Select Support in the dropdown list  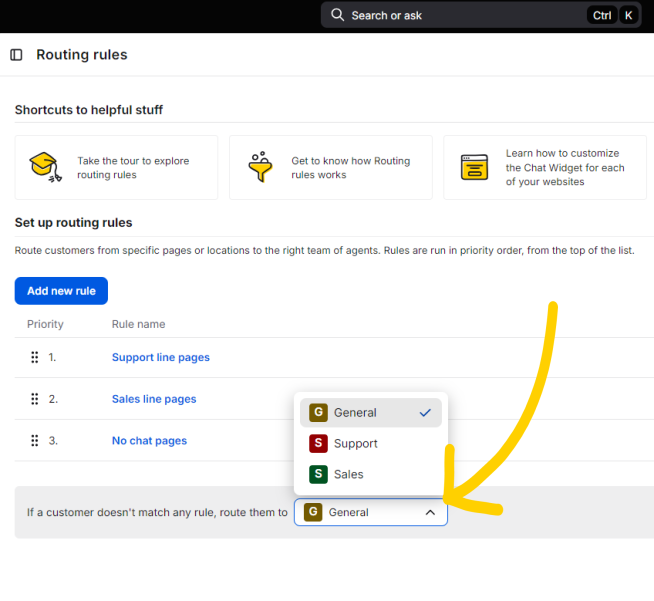[371, 443]
